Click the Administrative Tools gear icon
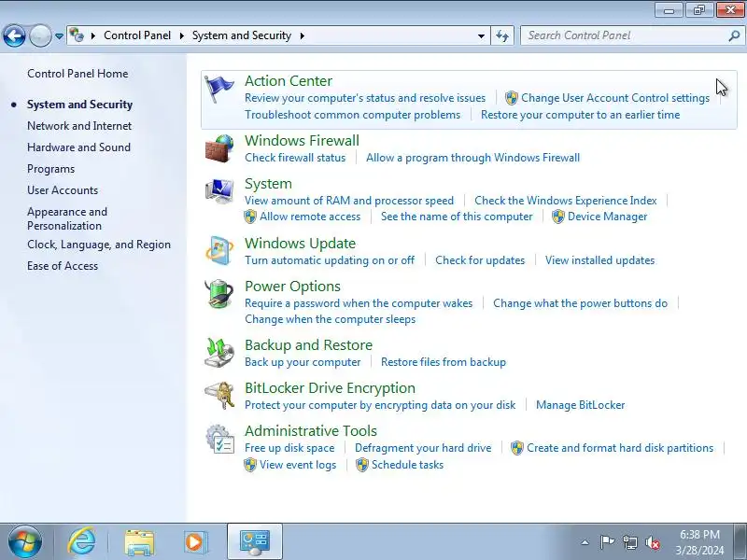 [219, 439]
